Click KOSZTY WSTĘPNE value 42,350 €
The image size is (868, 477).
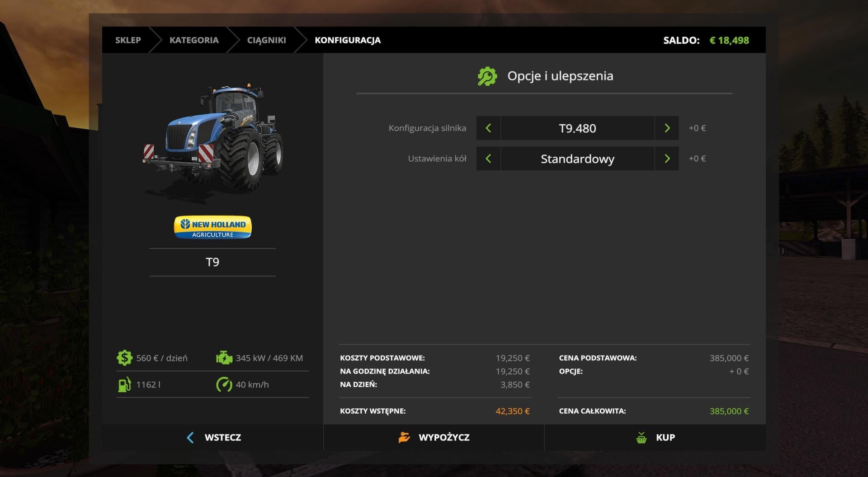pyautogui.click(x=513, y=411)
